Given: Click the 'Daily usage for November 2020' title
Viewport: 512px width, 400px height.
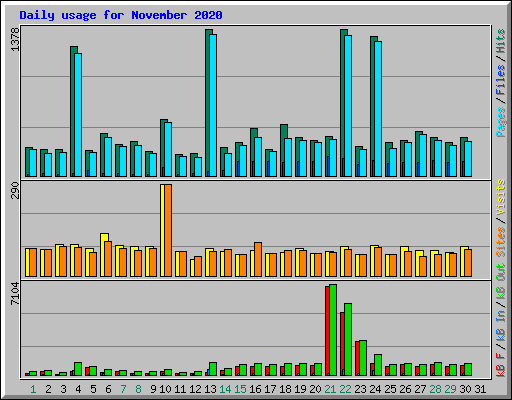Looking at the screenshot, I should [x=121, y=15].
